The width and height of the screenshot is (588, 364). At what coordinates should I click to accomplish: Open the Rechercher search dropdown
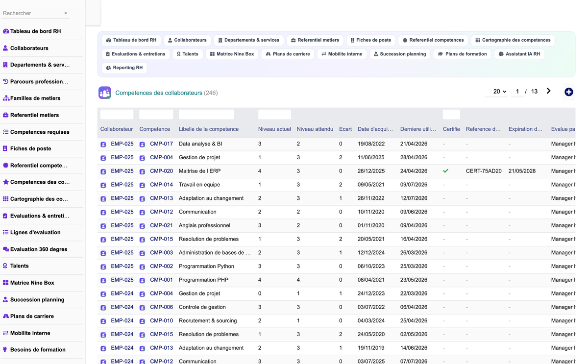[35, 13]
